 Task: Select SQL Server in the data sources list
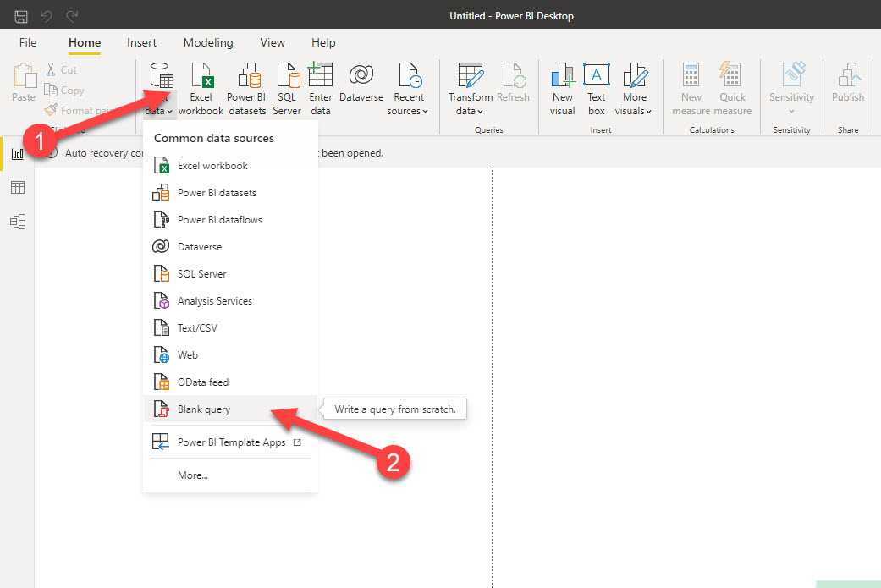[231, 273]
